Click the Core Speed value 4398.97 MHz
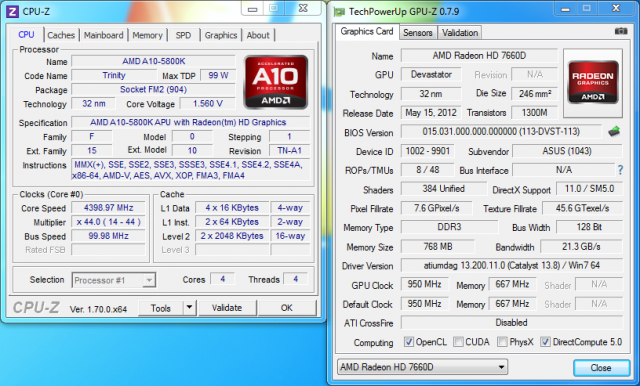The height and width of the screenshot is (386, 640). click(x=109, y=208)
